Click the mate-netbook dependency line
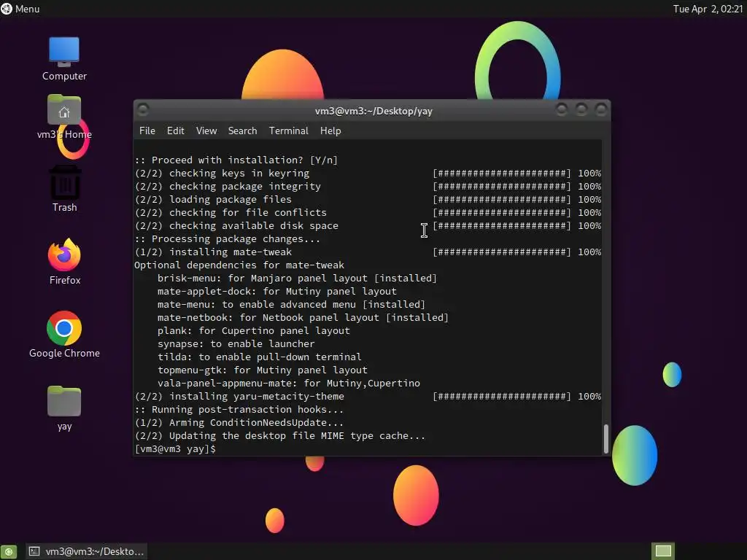Image resolution: width=747 pixels, height=560 pixels. 303,318
